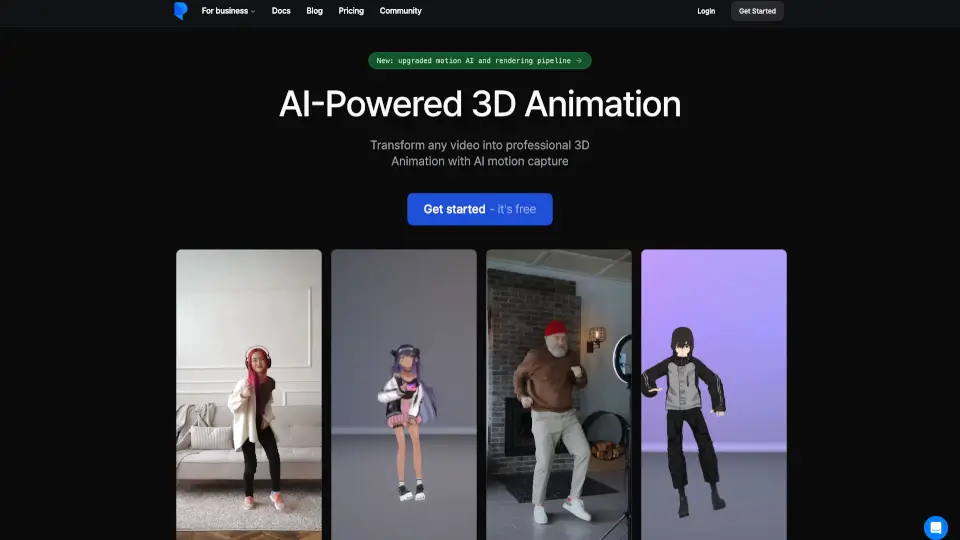960x540 pixels.
Task: Click the Login link
Action: tap(706, 11)
